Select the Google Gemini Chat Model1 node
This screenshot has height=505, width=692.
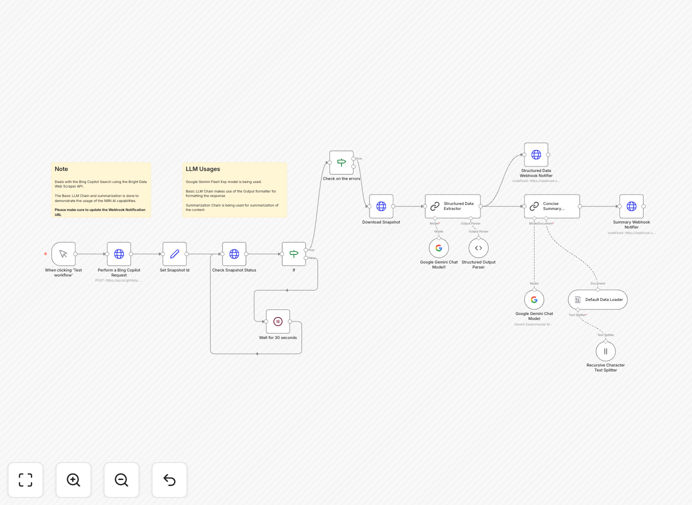click(439, 248)
